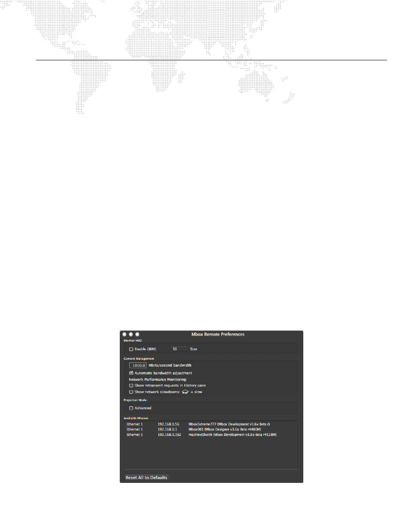
Task: Minimize the Mbox Remote Preferences window
Action: pyautogui.click(x=131, y=334)
